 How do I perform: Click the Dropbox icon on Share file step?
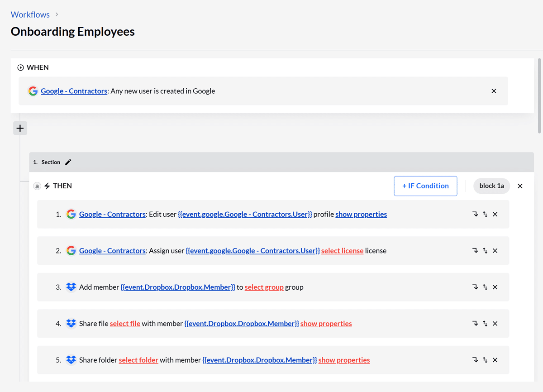71,324
